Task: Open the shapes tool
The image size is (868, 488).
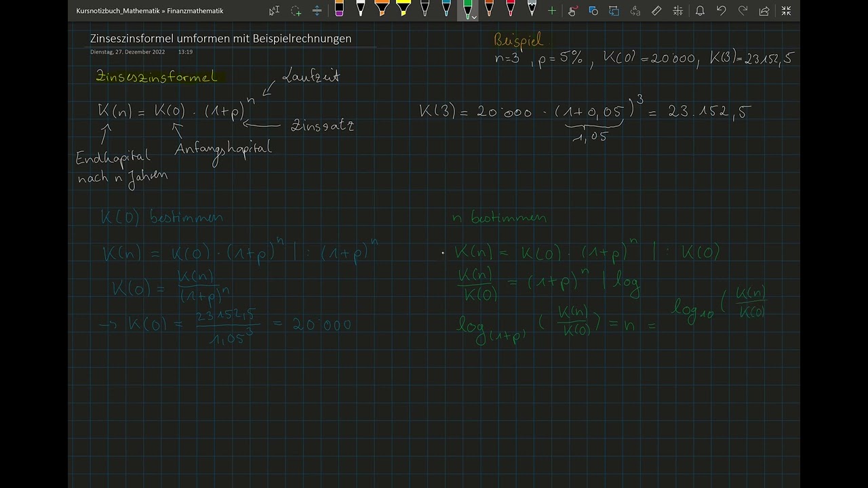Action: point(593,11)
